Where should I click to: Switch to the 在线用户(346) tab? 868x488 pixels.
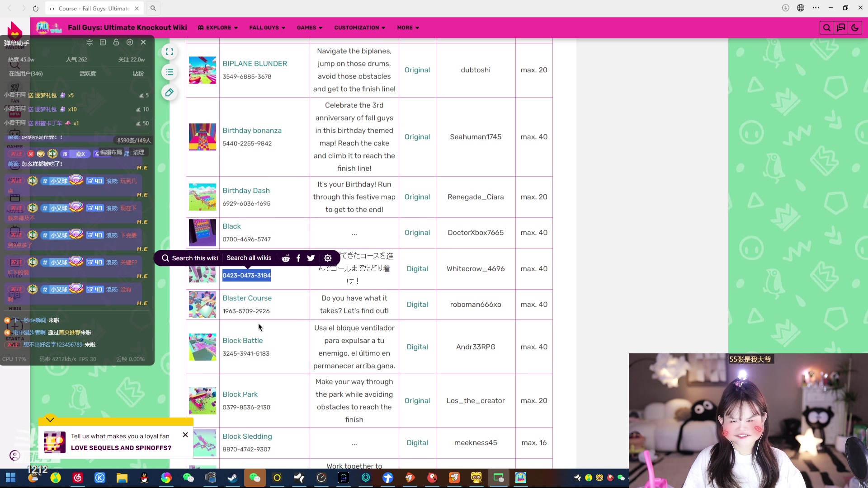[26, 74]
